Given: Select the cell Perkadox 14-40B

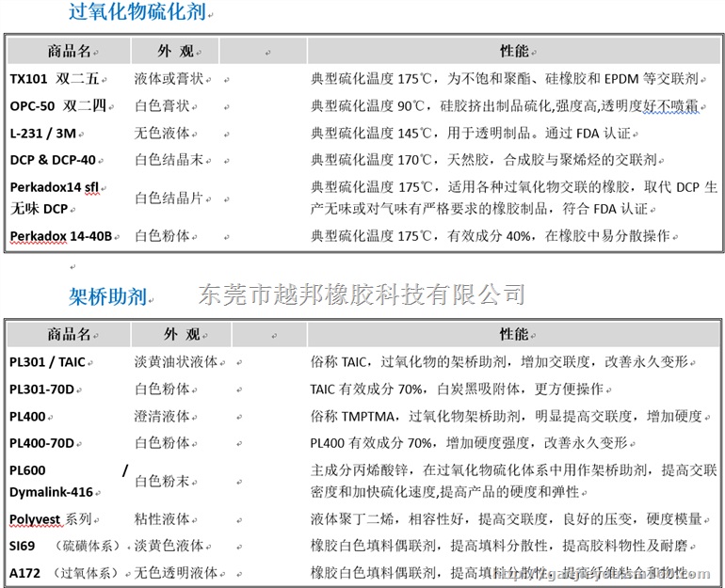Looking at the screenshot, I should 61,236.
